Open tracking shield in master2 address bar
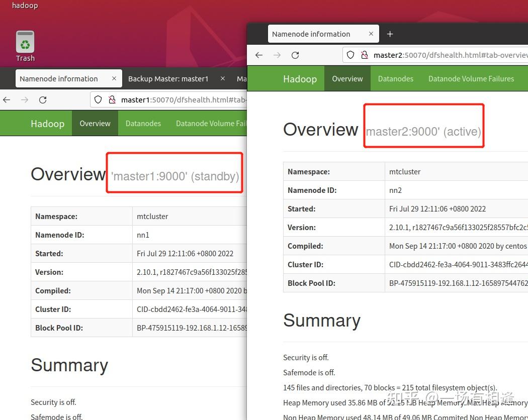 [350, 55]
